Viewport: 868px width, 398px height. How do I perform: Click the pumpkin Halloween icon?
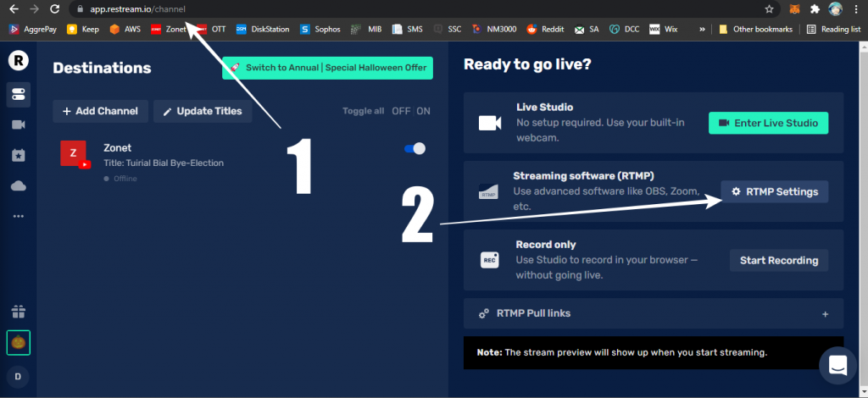19,343
